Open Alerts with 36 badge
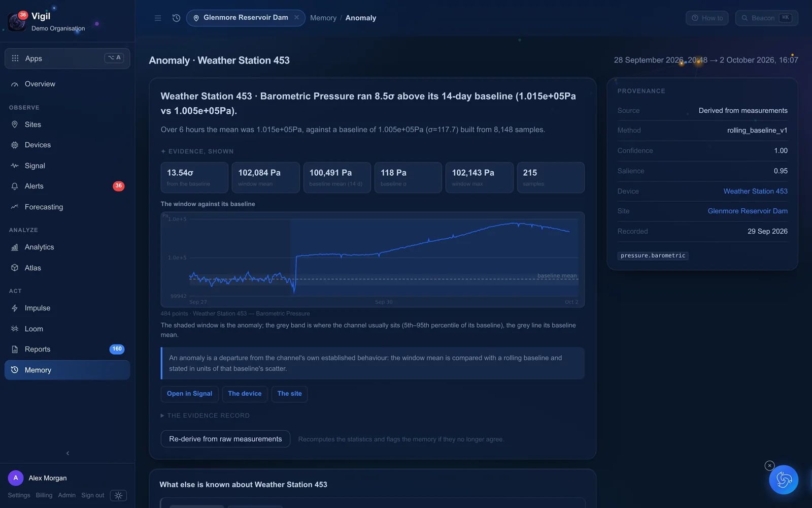The image size is (812, 508). (x=67, y=186)
